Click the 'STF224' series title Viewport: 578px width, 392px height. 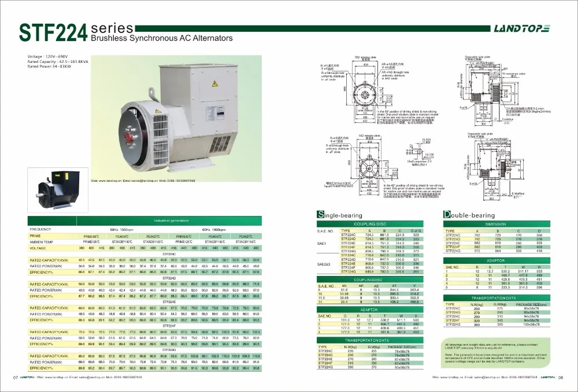tap(53, 32)
